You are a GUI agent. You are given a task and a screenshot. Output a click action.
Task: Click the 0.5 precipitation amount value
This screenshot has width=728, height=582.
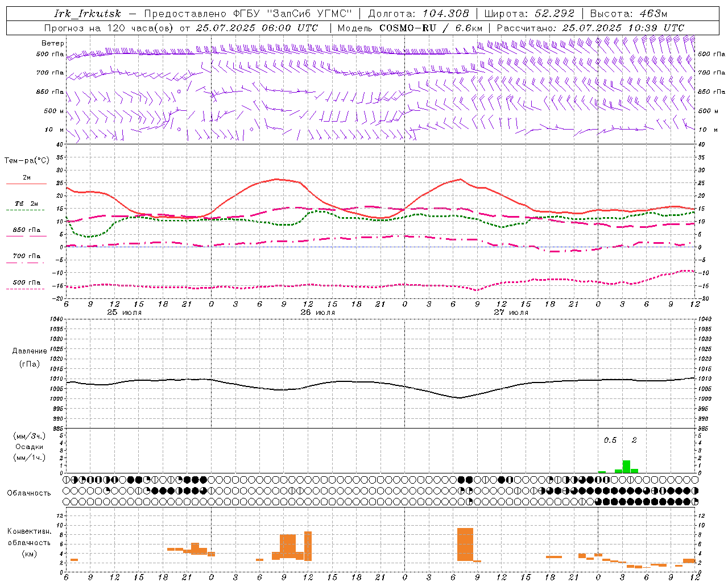click(x=610, y=440)
